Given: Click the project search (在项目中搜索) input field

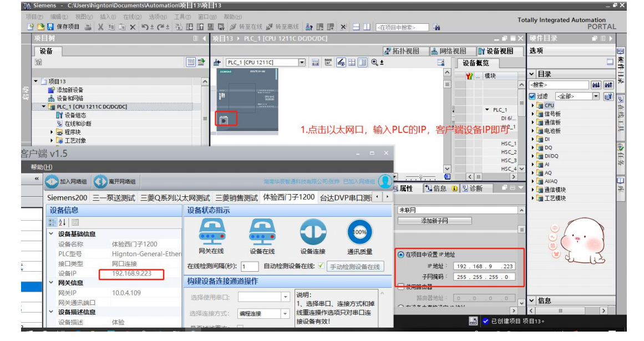Looking at the screenshot, I should pos(402,27).
